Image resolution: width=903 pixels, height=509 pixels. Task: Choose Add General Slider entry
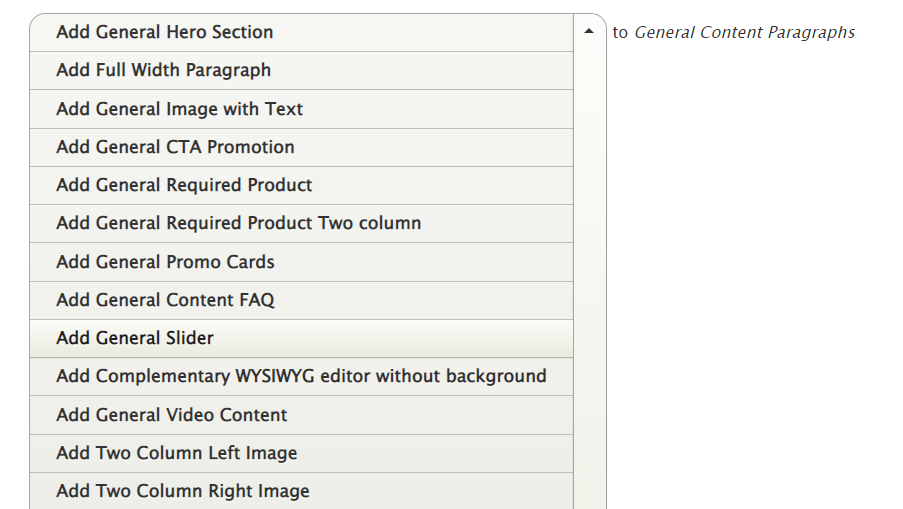pos(135,338)
